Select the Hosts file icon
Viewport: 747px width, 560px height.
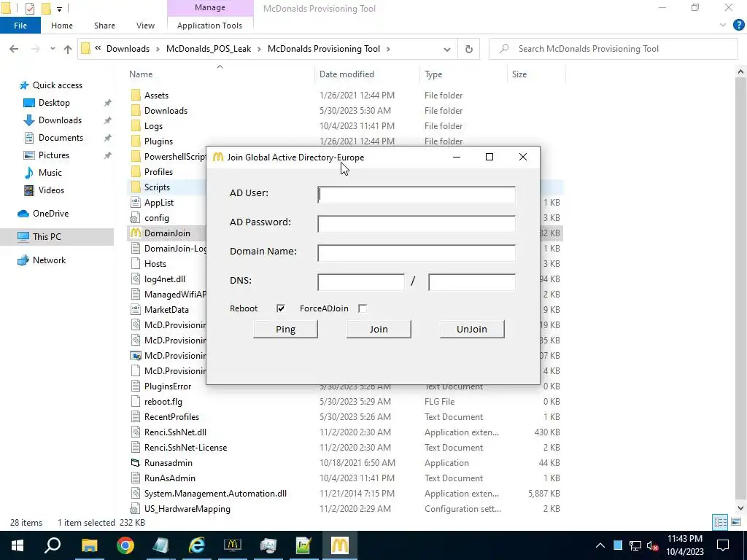(x=136, y=264)
